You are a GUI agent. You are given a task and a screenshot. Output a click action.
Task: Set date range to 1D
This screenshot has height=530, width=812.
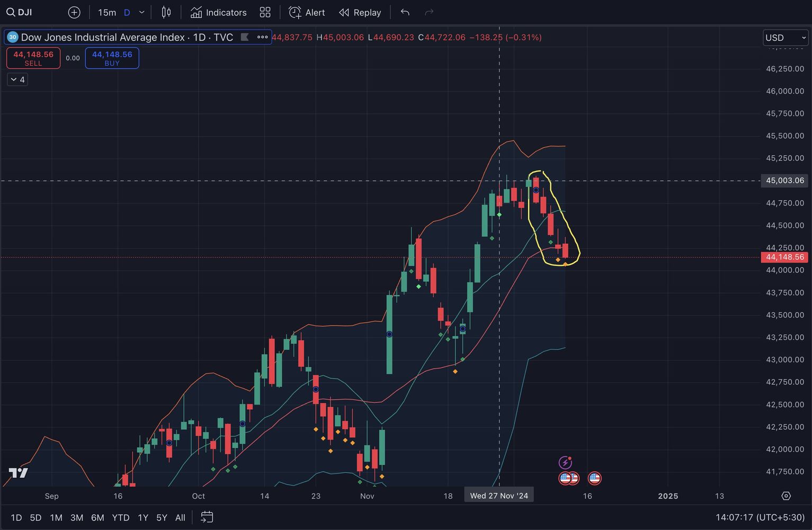tap(16, 517)
